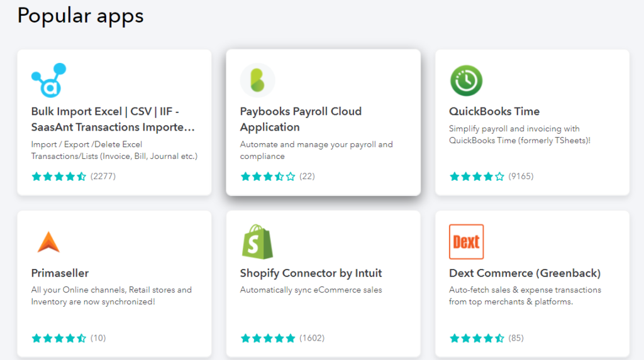
Task: Select Dext Commerce (Greenback) title
Action: 525,273
